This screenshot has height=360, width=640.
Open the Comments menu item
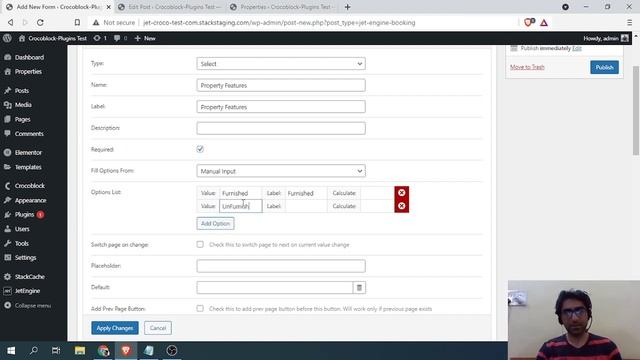tap(29, 133)
